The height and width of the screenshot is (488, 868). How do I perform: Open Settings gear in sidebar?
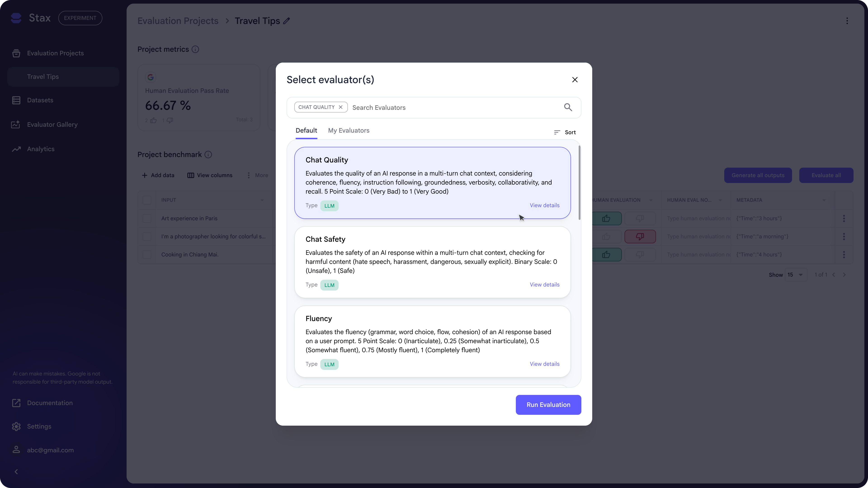coord(16,426)
